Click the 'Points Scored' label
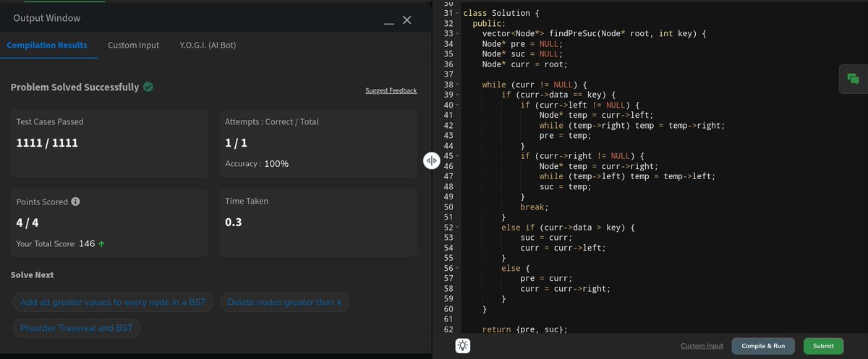 42,202
